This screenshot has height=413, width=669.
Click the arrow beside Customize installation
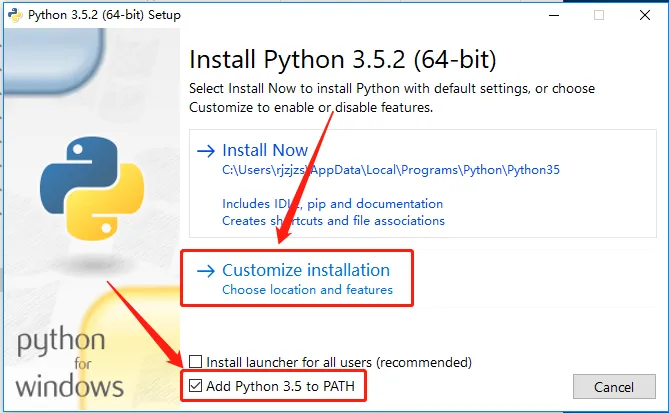[206, 271]
